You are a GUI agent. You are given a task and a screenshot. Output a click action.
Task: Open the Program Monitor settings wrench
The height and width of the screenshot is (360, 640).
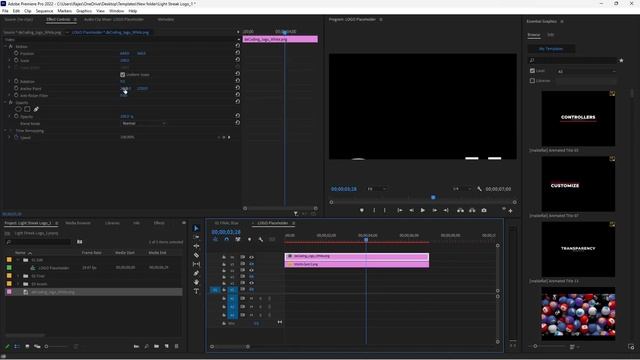[x=479, y=189]
